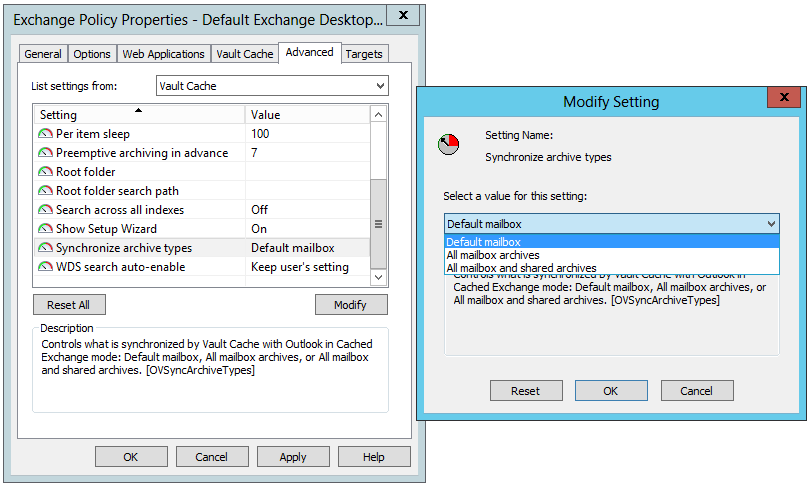809x485 pixels.
Task: Click the icon next to Preemptive archiving in advance
Action: (x=45, y=153)
